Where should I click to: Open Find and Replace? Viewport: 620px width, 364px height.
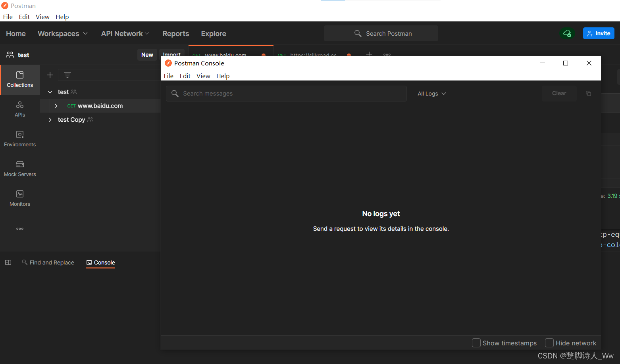(48, 262)
